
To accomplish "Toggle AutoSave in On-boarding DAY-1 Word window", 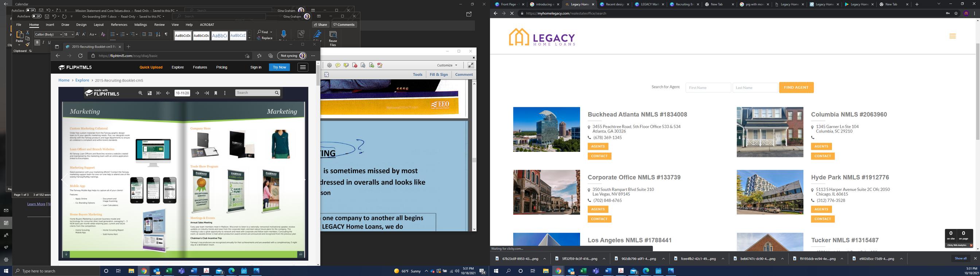I will [37, 16].
